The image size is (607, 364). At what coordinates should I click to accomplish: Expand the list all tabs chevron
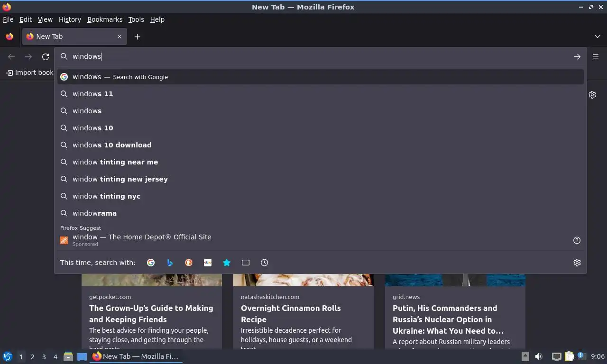(597, 36)
